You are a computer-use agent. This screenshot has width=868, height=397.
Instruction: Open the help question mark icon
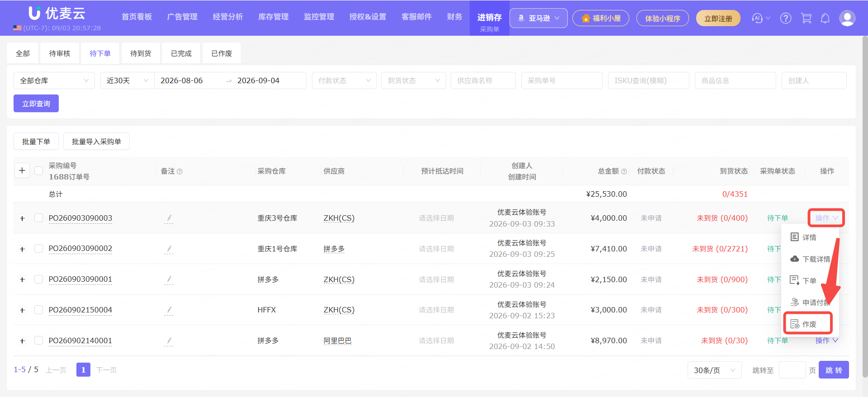coord(786,18)
